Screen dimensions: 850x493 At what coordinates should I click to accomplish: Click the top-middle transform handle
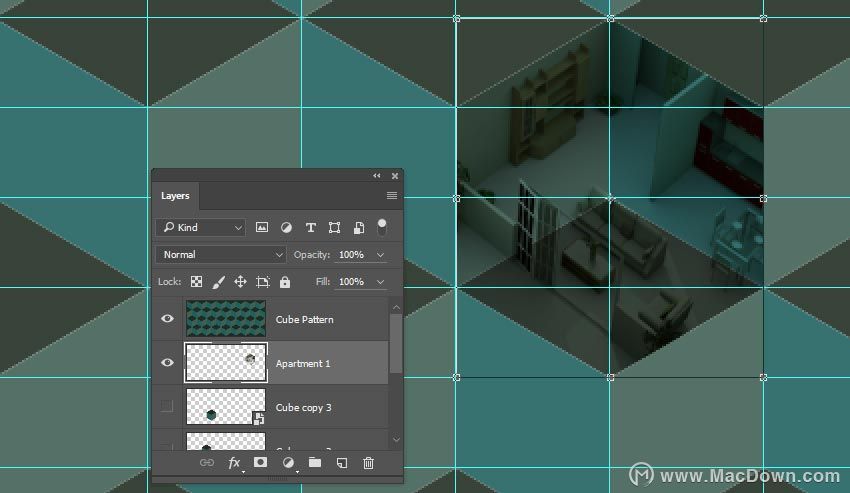(610, 19)
